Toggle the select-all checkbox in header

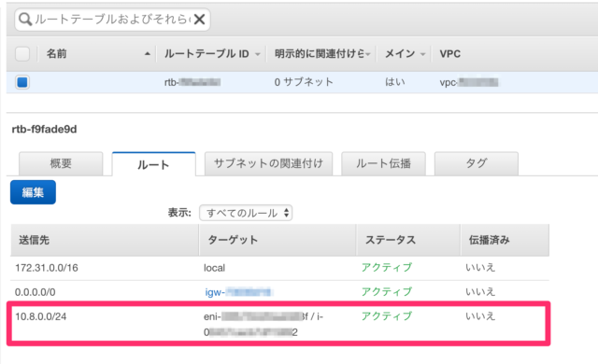coord(22,54)
